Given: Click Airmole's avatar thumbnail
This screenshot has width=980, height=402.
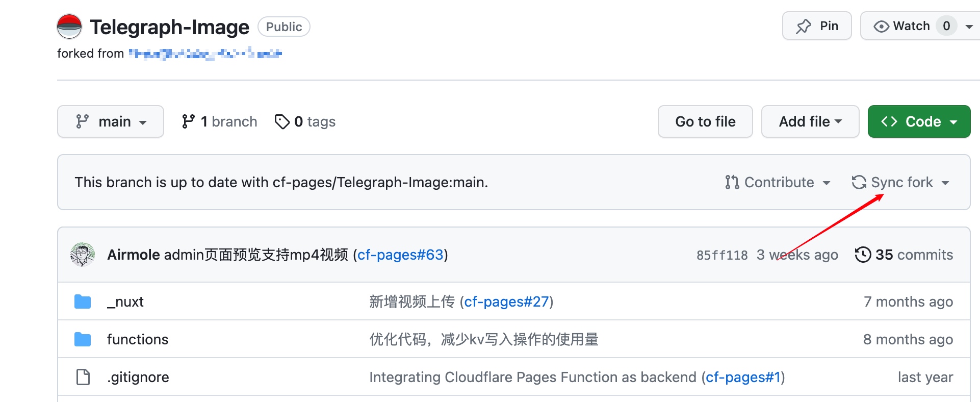Looking at the screenshot, I should pyautogui.click(x=83, y=255).
